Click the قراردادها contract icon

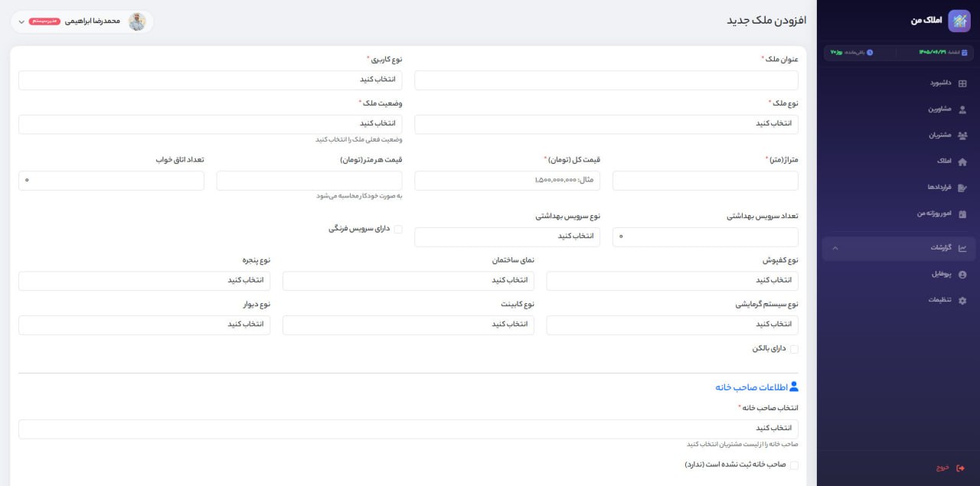click(x=962, y=188)
